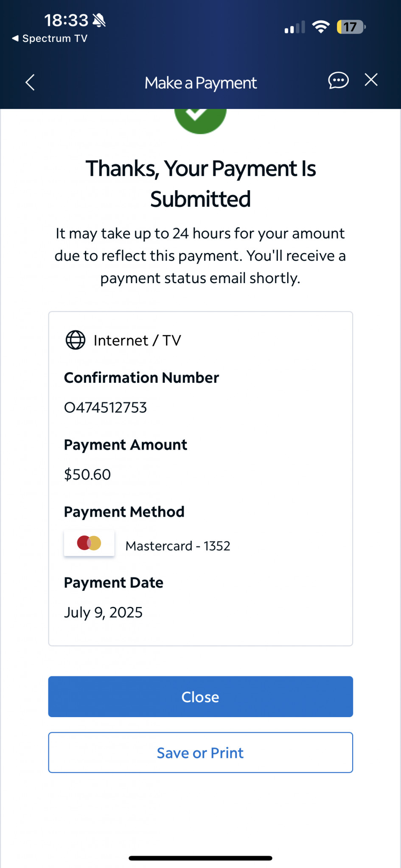Tap the green success checkmark icon
Screen dimensions: 401x868
[200, 120]
